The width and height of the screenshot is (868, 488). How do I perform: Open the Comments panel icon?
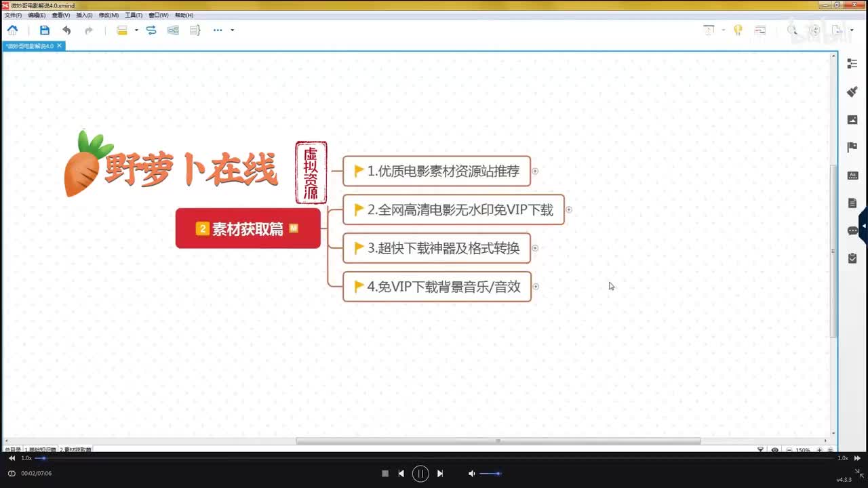click(x=852, y=230)
